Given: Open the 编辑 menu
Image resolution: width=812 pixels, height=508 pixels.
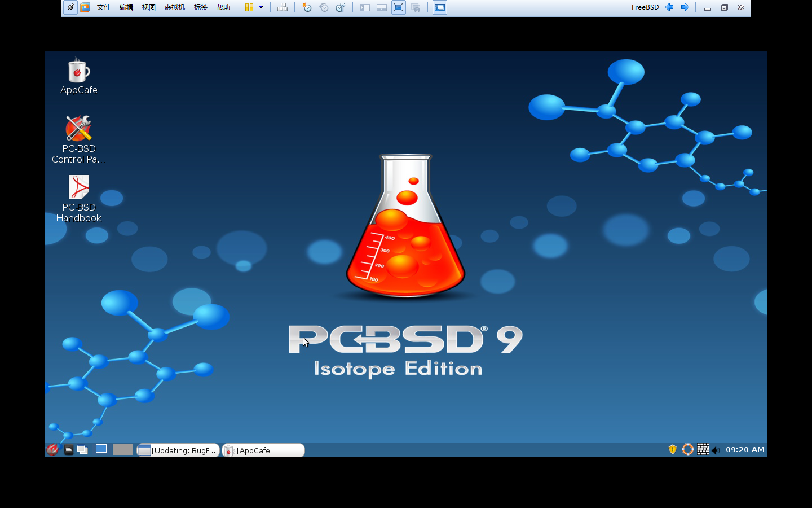Looking at the screenshot, I should coord(126,7).
